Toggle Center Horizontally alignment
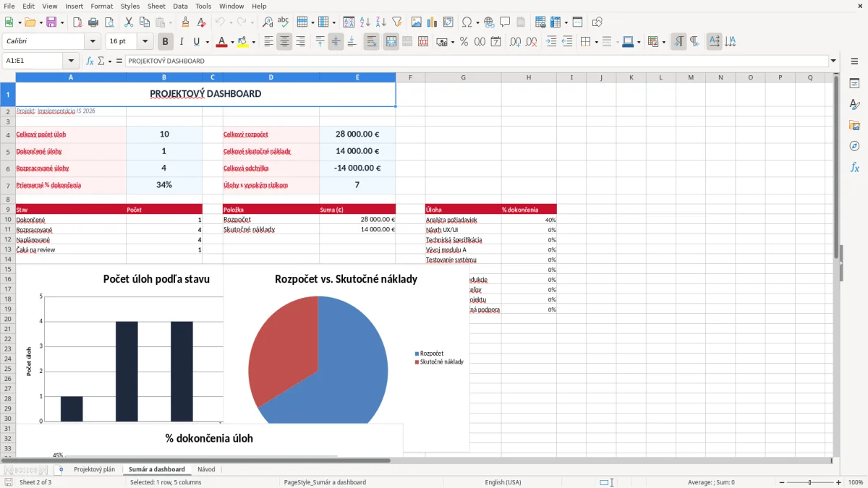The width and height of the screenshot is (868, 488). [x=284, y=42]
